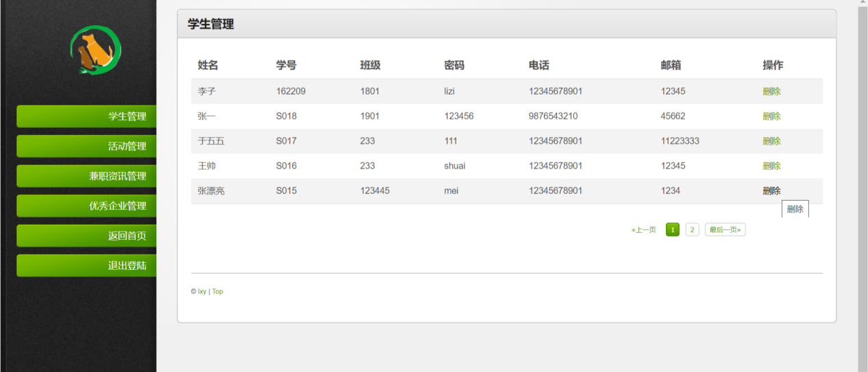The width and height of the screenshot is (868, 372).
Task: Click 删除 for student 王帅
Action: point(771,166)
